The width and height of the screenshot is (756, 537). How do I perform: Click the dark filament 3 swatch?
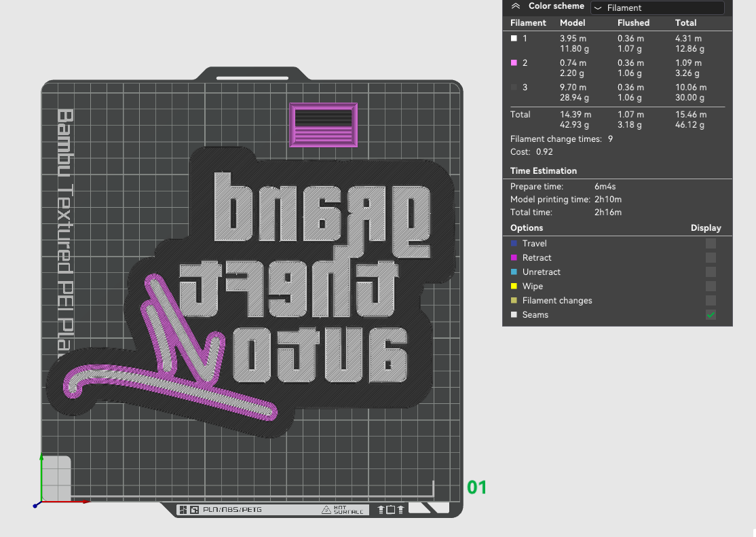[514, 88]
